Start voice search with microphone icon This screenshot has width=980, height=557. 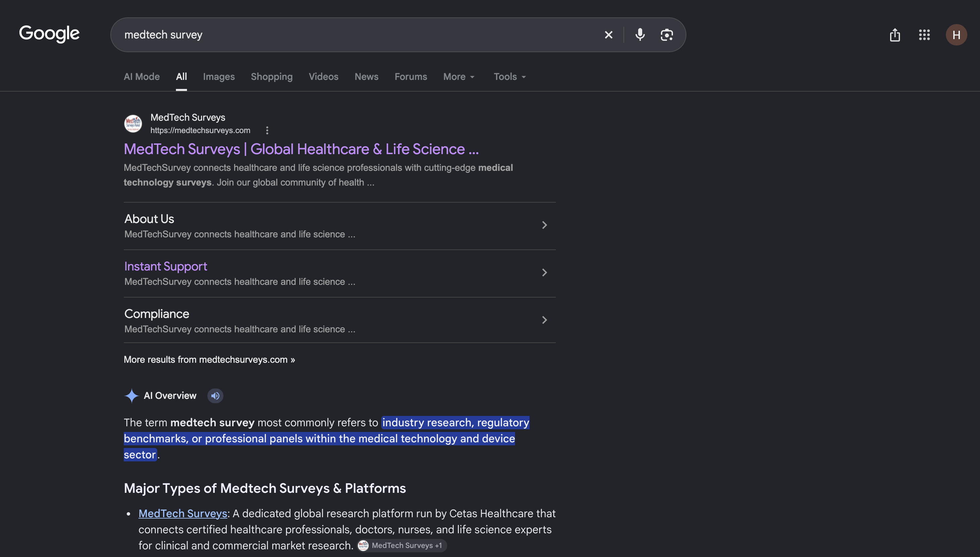tap(640, 35)
